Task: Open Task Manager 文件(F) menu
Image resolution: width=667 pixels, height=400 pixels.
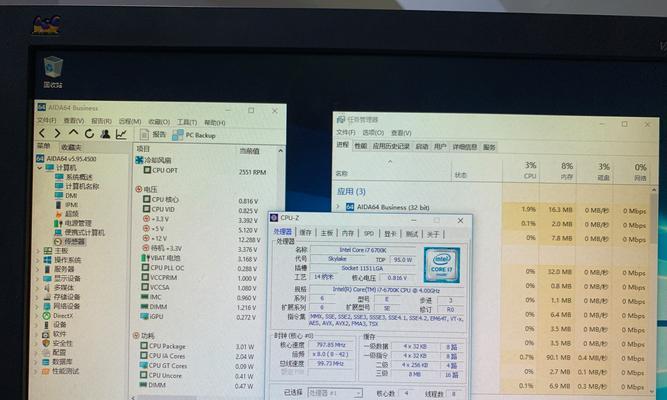Action: [345, 132]
